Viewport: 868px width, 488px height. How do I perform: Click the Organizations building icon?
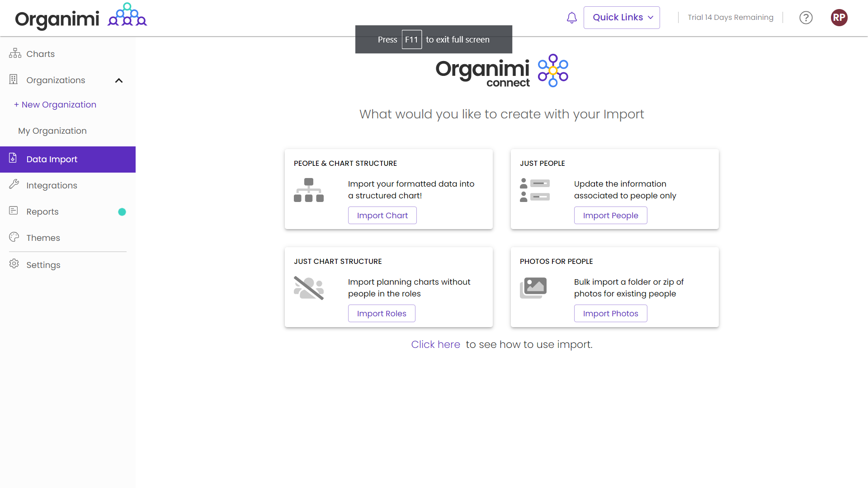click(14, 80)
